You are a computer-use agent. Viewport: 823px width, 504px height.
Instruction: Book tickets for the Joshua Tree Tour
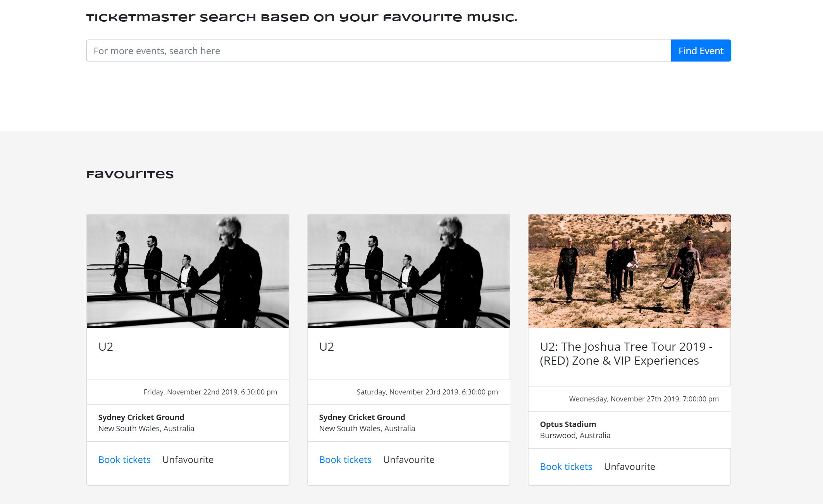pos(566,466)
